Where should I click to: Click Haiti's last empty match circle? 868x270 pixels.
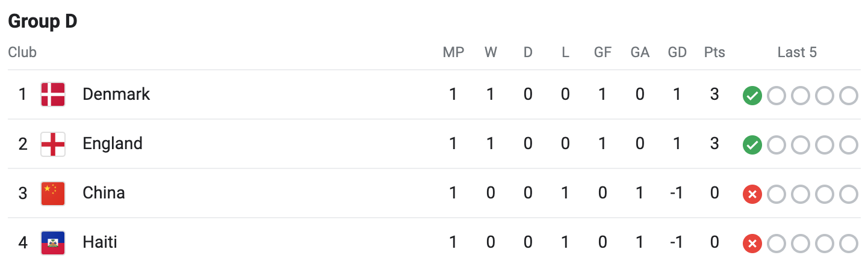click(x=849, y=243)
